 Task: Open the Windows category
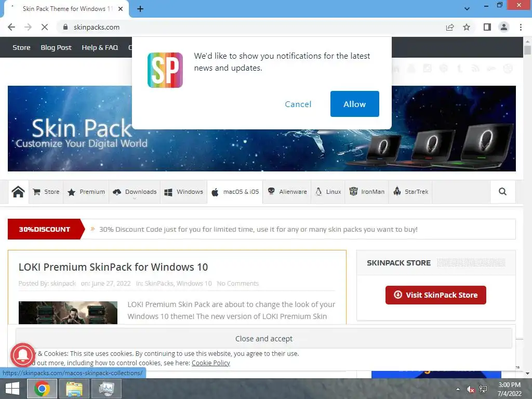183,192
